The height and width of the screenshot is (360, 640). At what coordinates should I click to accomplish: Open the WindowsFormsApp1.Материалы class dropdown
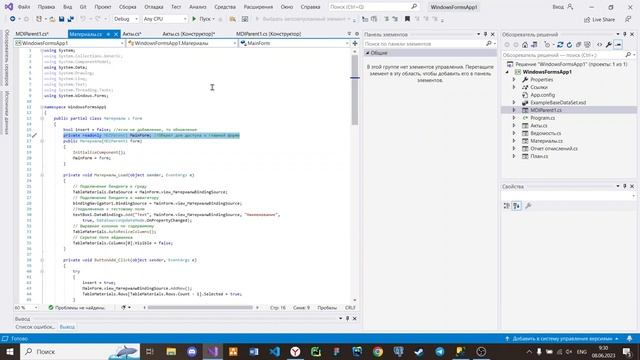click(x=182, y=43)
